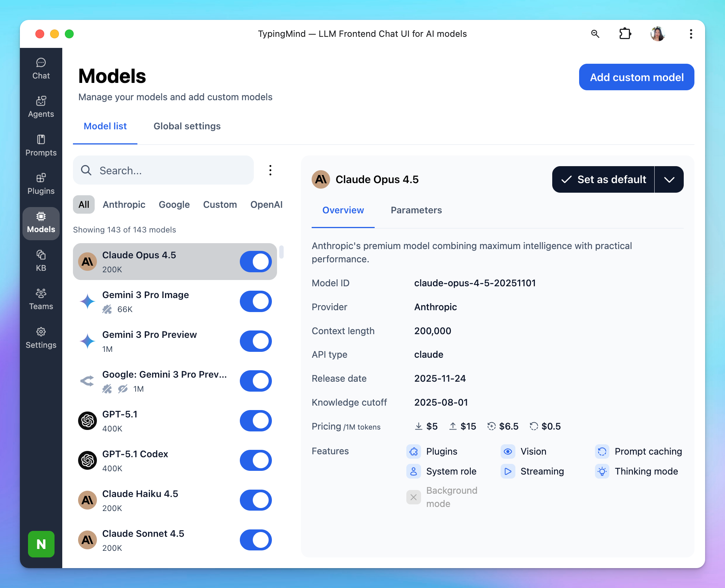
Task: Open the three-dot menu next to search
Action: coord(270,170)
